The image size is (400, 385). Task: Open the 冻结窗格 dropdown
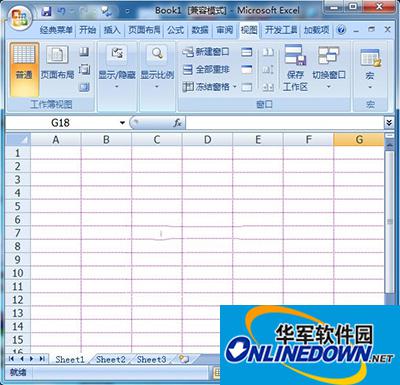210,87
